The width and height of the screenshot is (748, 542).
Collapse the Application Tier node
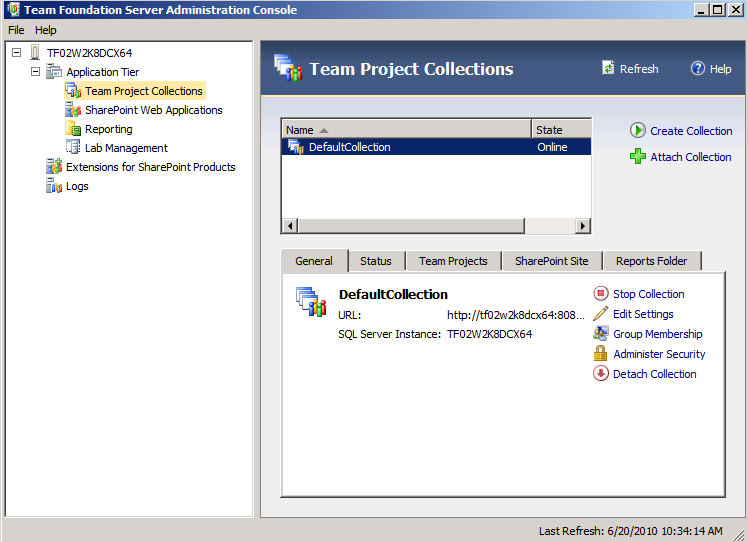(x=35, y=72)
